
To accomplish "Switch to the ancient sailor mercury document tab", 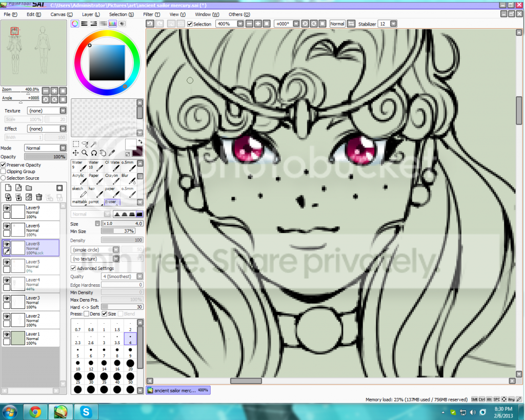I will 178,390.
